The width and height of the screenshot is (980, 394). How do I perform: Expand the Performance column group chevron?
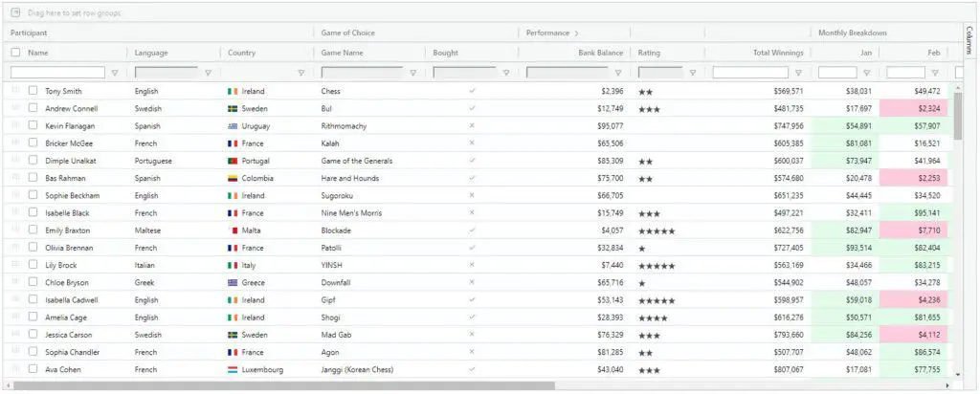[577, 33]
